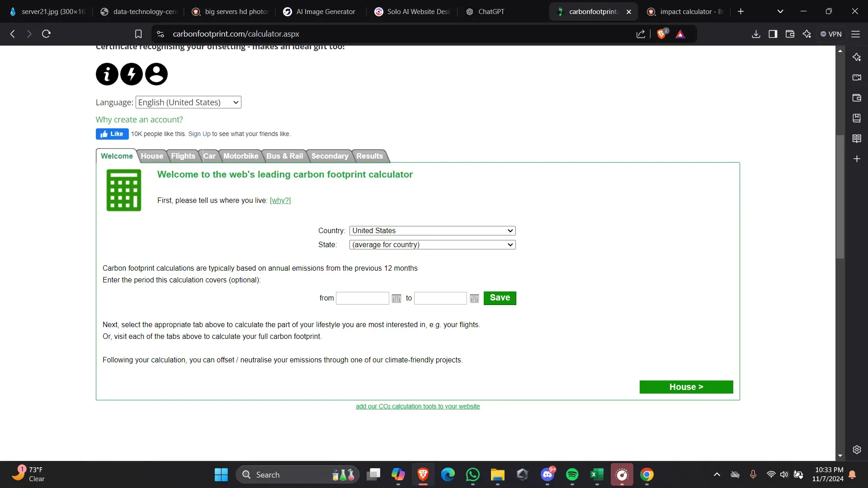Viewport: 868px width, 488px height.
Task: Open Brave Wallet toolbar icon
Action: tap(790, 34)
